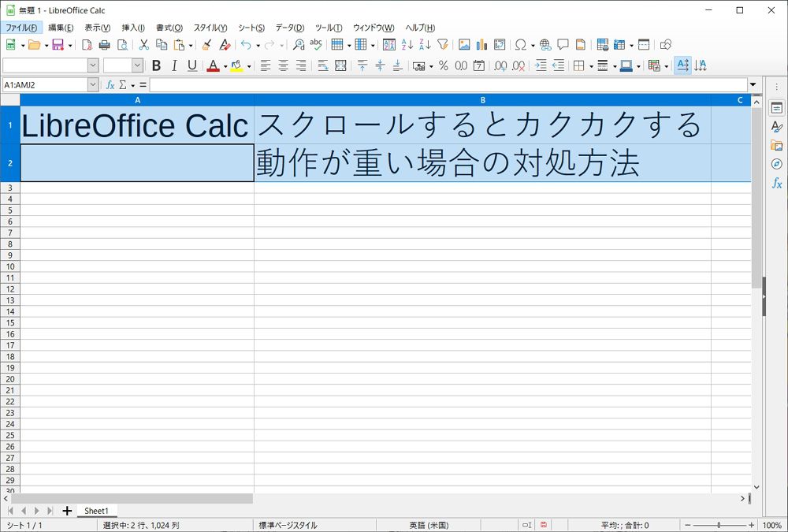Click the Sort Ascending icon

click(407, 45)
